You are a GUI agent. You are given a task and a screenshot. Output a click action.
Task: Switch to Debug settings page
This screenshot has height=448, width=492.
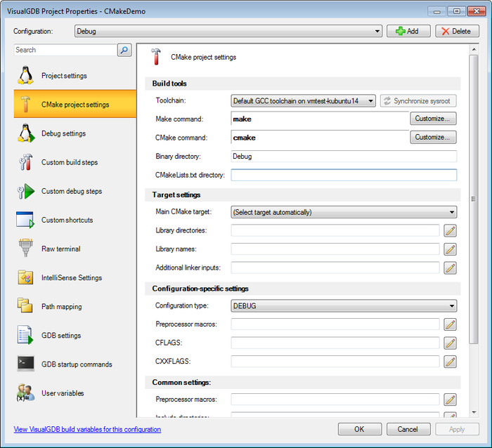[75, 133]
